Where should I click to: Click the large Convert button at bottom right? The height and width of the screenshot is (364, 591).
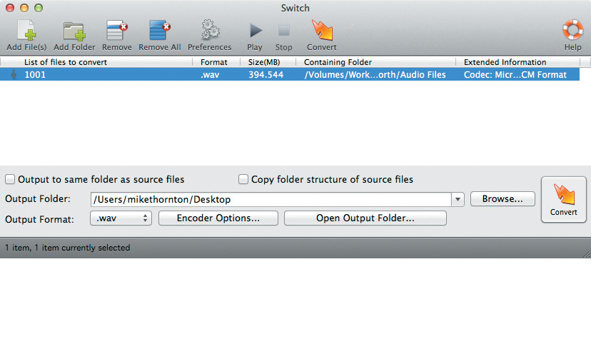click(563, 199)
